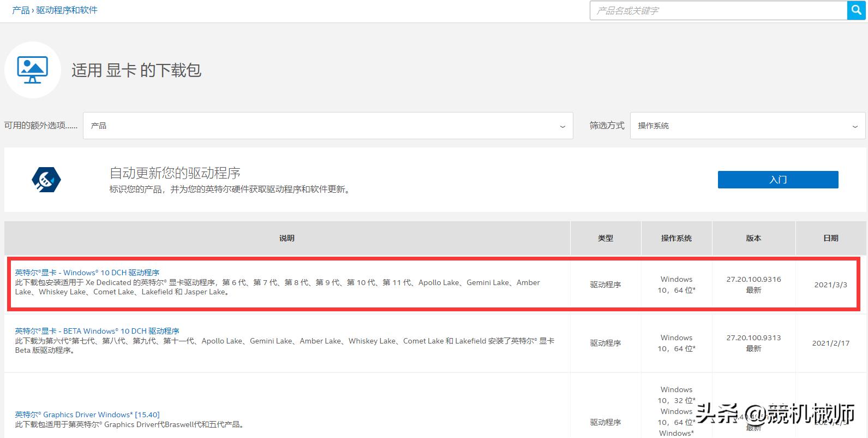Focus the 产品名或关键字 search field
868x438 pixels.
click(x=718, y=10)
